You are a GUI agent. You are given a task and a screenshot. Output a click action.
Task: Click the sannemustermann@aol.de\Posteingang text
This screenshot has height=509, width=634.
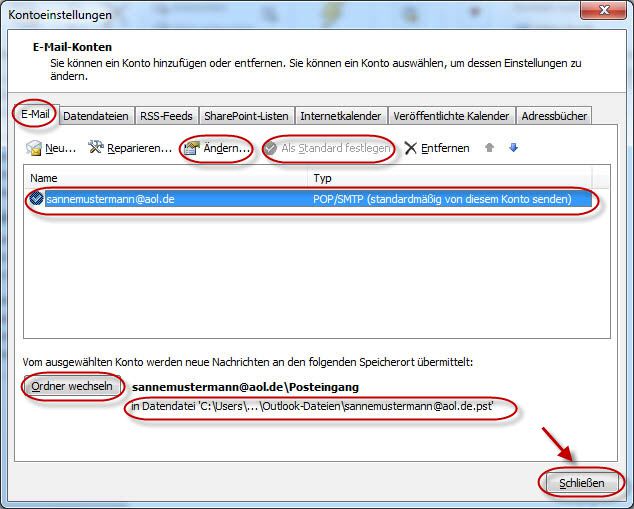coord(245,387)
